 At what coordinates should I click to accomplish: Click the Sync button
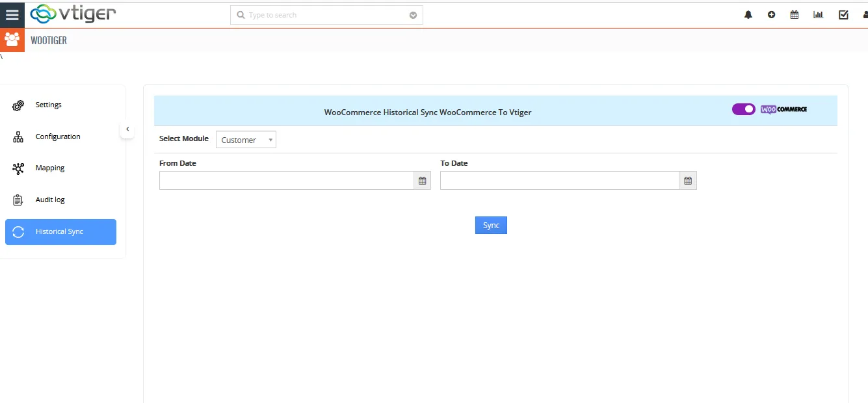coord(491,225)
